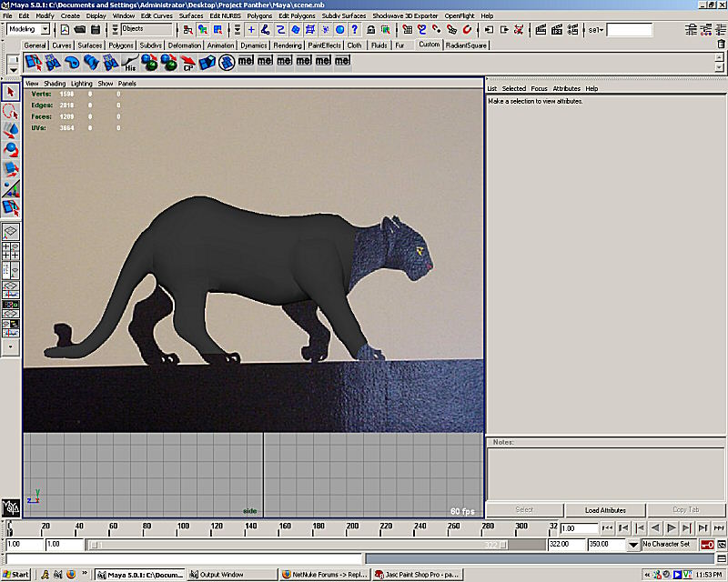Screen dimensions: 728x582
Task: Click the command line input field
Action: 184,558
